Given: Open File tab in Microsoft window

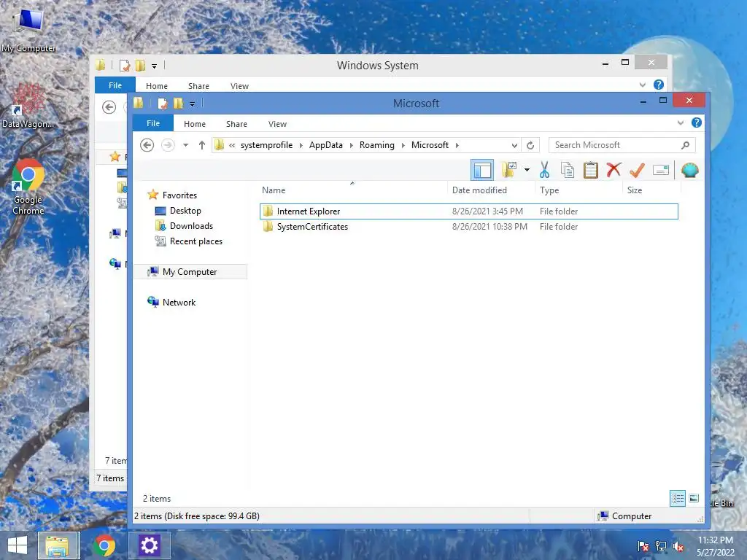Looking at the screenshot, I should [153, 123].
